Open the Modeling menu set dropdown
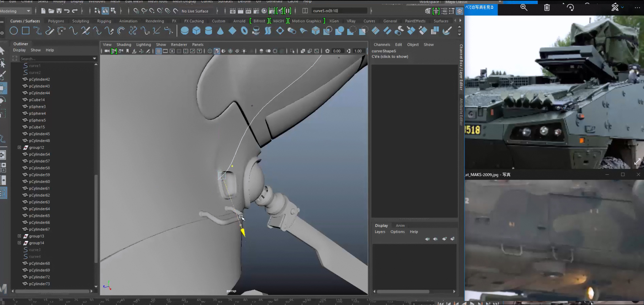Viewport: 644px width, 305px height. tap(15, 10)
